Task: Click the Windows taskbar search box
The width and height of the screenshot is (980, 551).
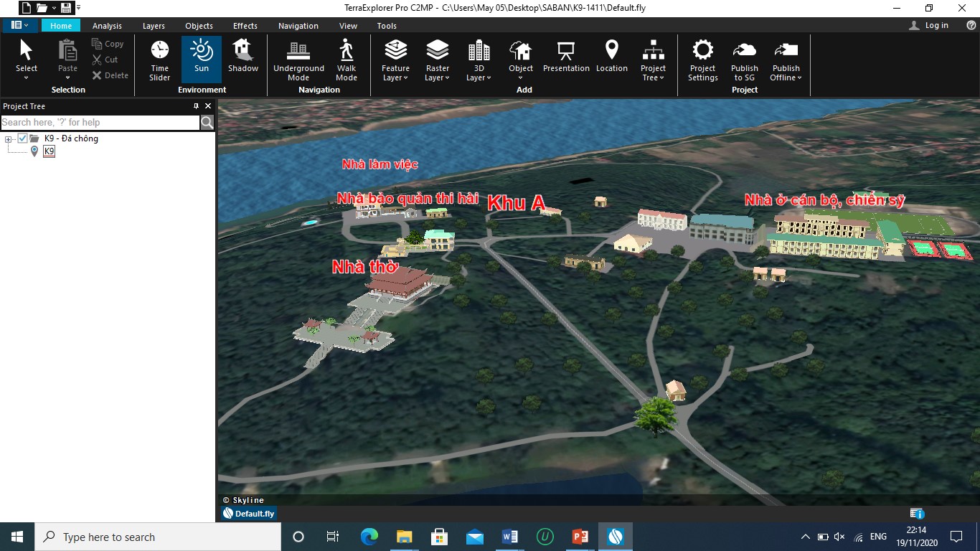Action: pos(158,537)
